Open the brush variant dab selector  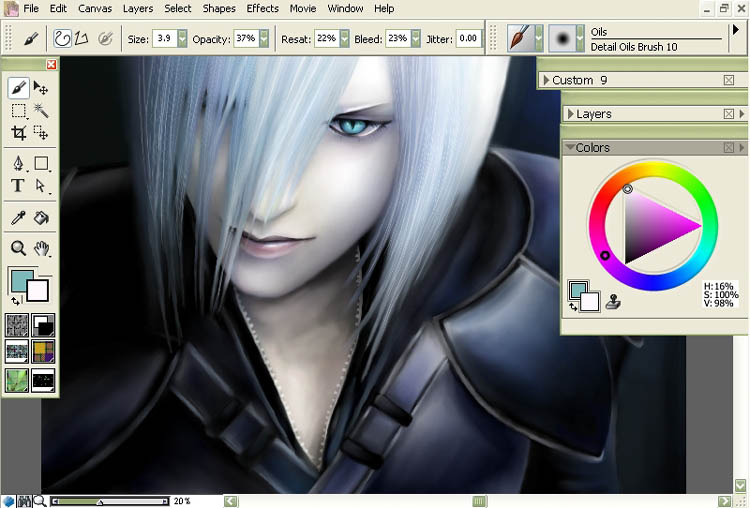pyautogui.click(x=566, y=38)
